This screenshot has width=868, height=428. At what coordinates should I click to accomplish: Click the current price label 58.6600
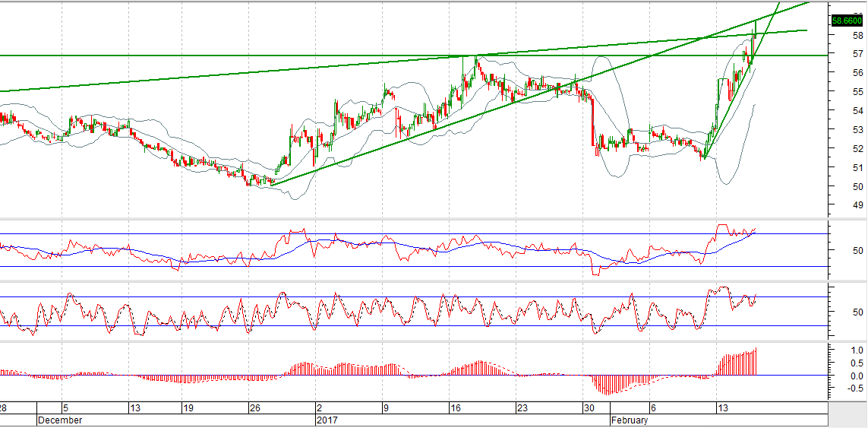coord(847,21)
